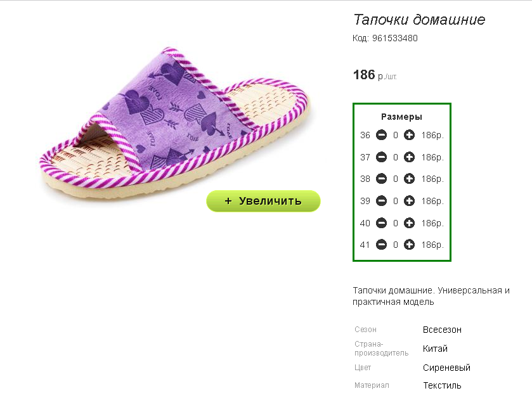Click the Сиреневый color value
The height and width of the screenshot is (405, 532).
pyautogui.click(x=446, y=368)
